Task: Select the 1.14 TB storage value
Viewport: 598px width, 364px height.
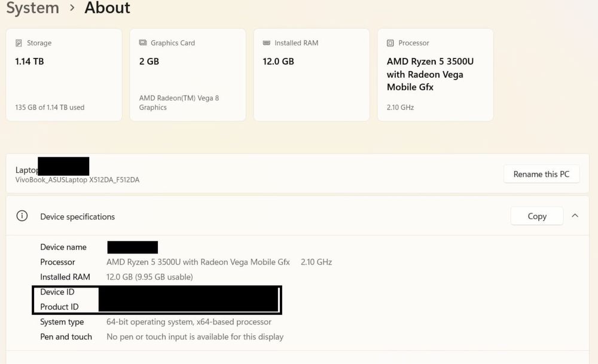Action: tap(29, 62)
